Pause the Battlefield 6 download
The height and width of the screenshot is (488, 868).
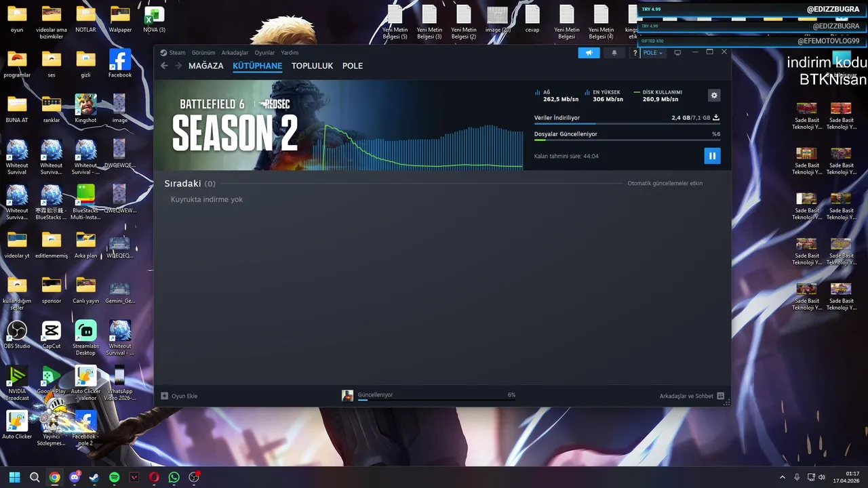pyautogui.click(x=712, y=156)
